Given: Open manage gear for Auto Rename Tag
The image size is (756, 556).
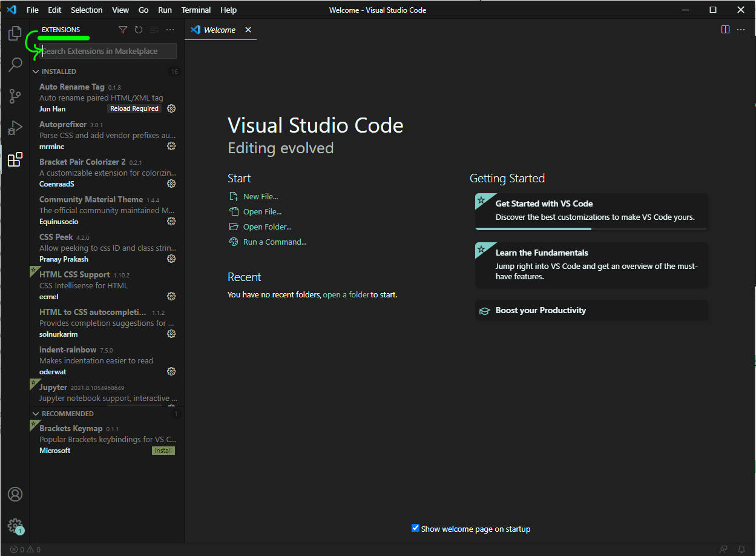Looking at the screenshot, I should point(171,108).
